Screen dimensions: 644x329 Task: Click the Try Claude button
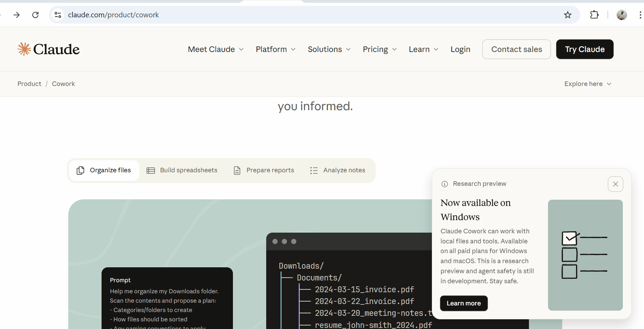tap(585, 49)
